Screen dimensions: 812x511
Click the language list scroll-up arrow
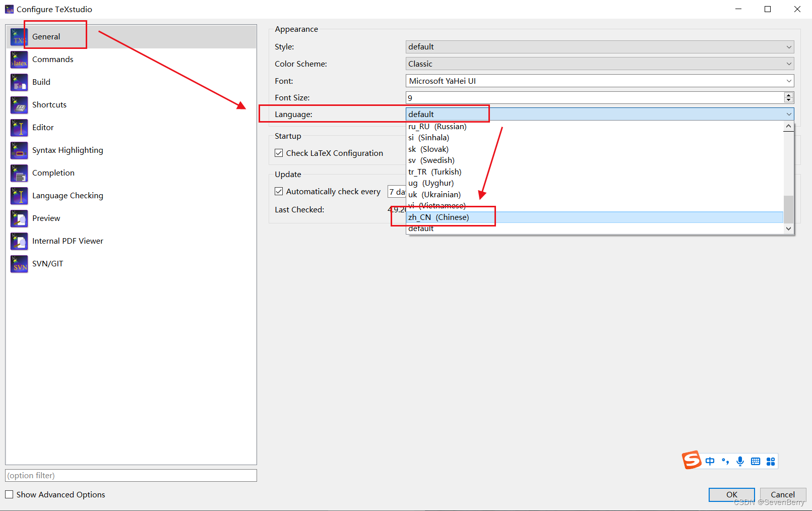(789, 126)
